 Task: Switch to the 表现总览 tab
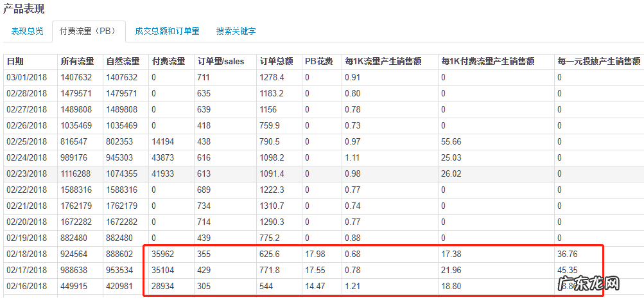point(27,31)
